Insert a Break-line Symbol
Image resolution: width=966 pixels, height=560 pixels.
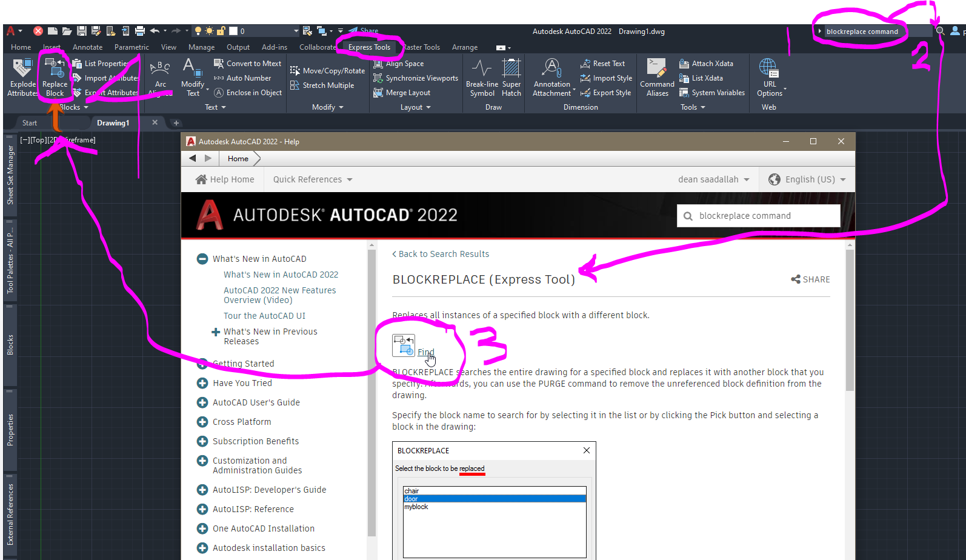pyautogui.click(x=482, y=77)
